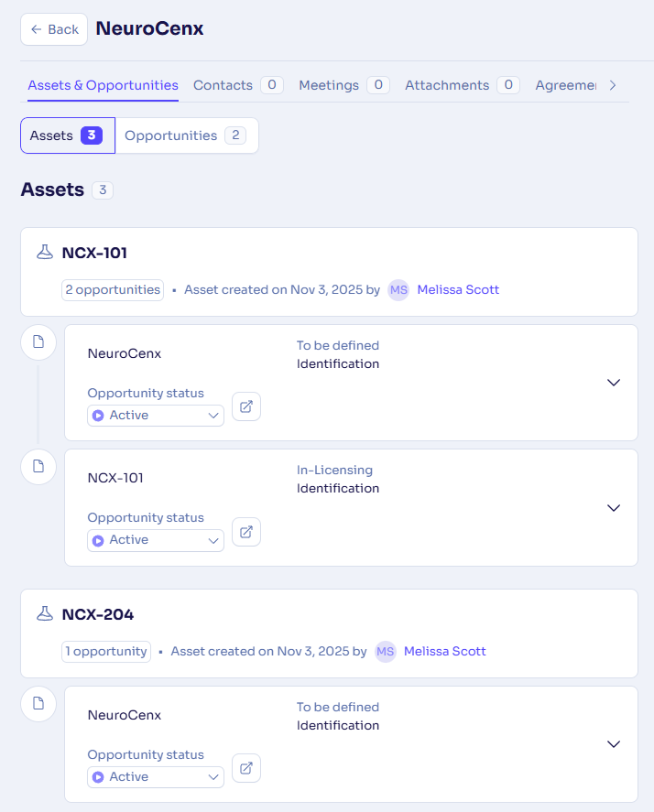
Task: Open status dropdown for NCX-204 opportunity
Action: 156,777
